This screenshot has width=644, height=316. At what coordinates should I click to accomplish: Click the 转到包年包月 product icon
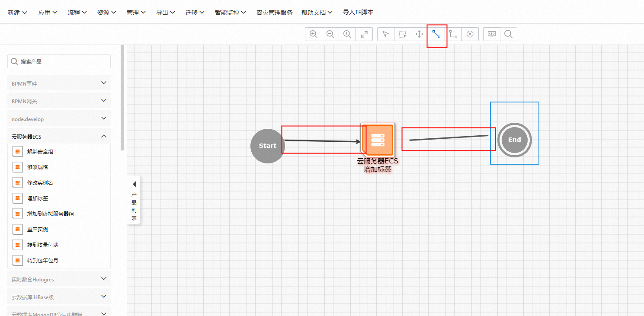17,261
